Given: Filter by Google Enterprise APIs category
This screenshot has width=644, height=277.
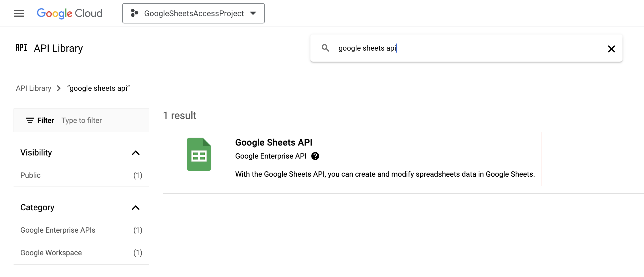Looking at the screenshot, I should pyautogui.click(x=81, y=230).
